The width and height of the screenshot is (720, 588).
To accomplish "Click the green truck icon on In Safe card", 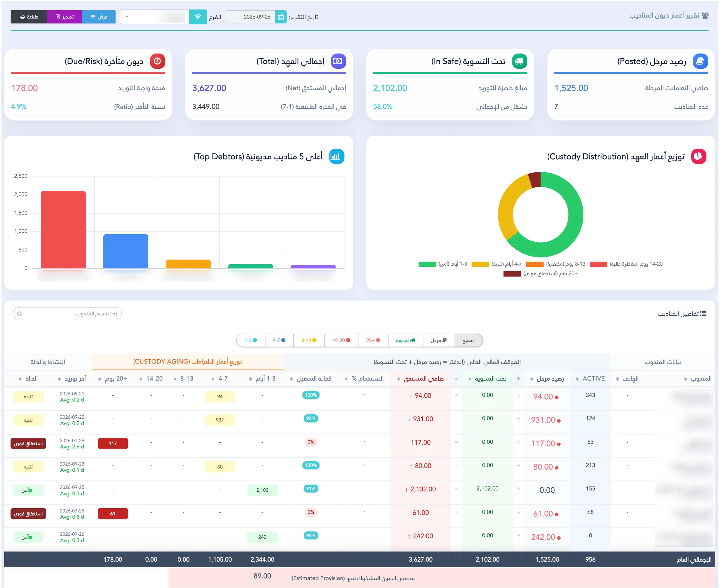I will [x=519, y=61].
